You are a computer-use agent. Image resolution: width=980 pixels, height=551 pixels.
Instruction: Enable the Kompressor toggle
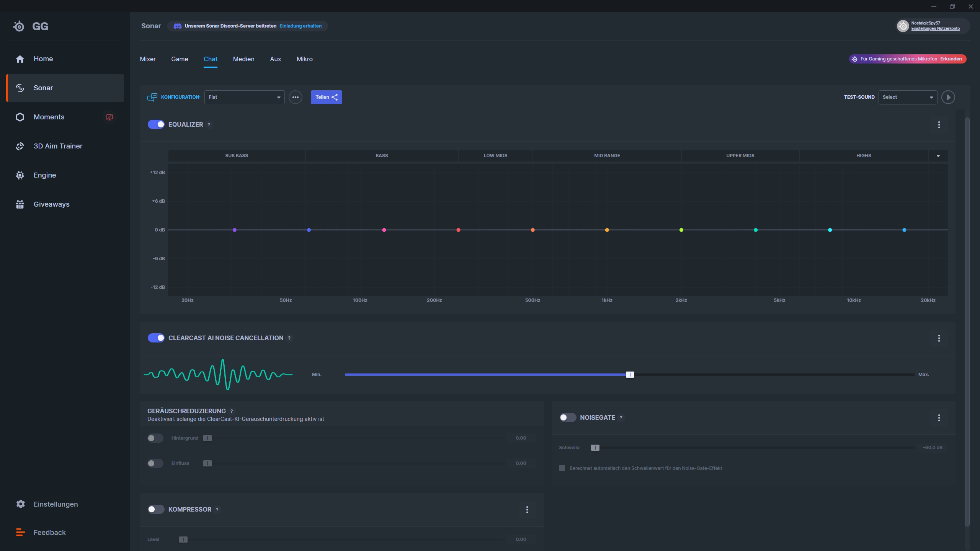click(x=156, y=509)
